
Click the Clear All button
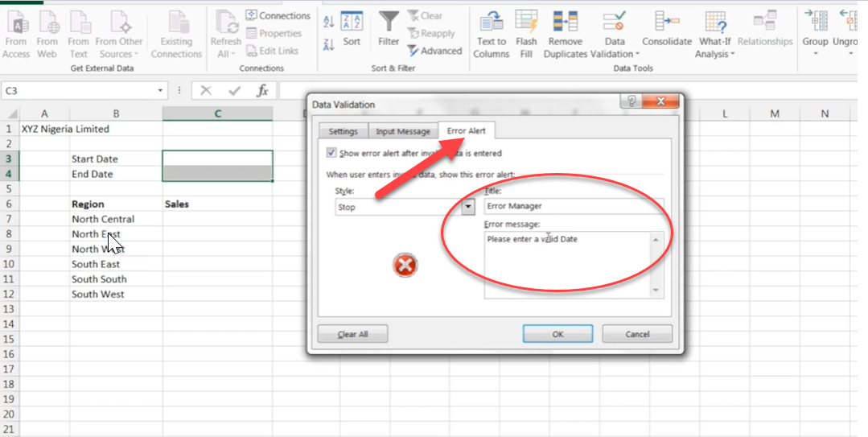(352, 335)
